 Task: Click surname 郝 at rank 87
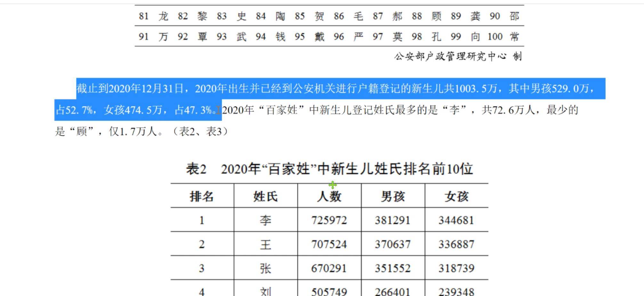(x=397, y=16)
